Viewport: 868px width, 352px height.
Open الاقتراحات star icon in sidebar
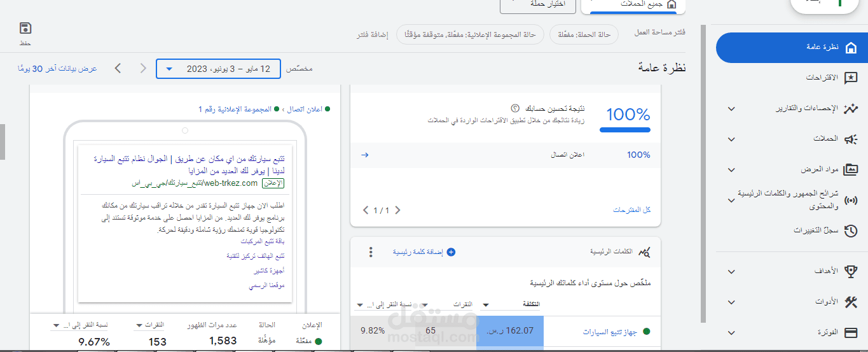pyautogui.click(x=850, y=78)
